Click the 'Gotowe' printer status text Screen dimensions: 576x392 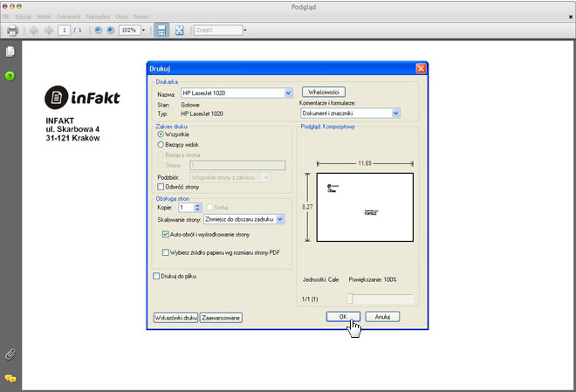point(190,105)
